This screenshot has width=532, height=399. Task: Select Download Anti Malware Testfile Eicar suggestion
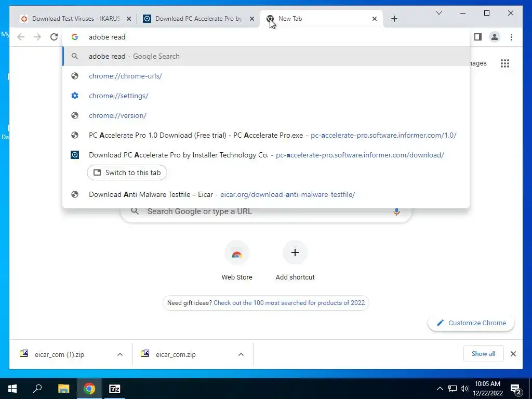pyautogui.click(x=266, y=194)
